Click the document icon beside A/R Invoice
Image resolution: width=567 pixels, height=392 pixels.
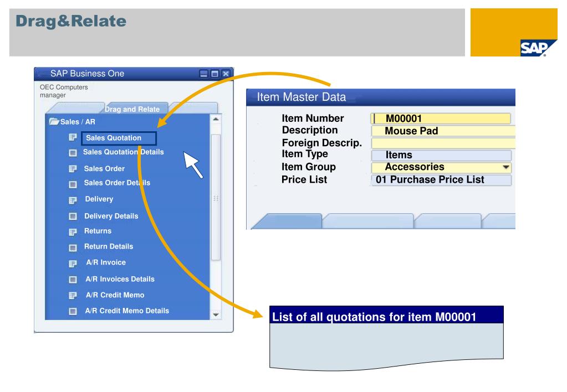73,264
